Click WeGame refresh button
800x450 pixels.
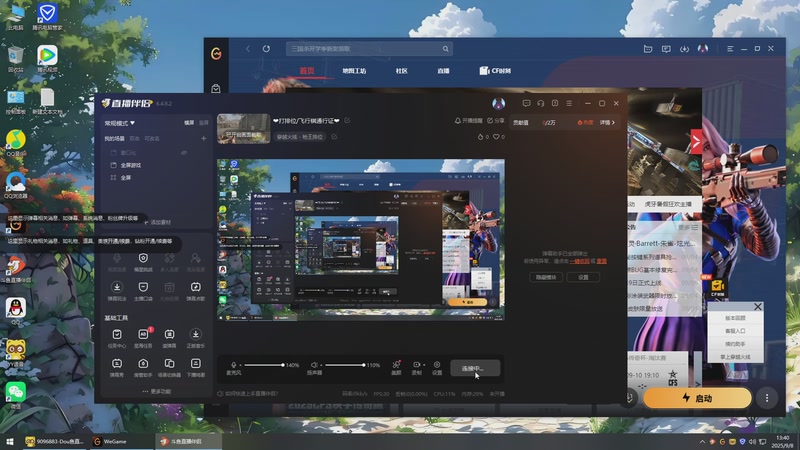click(x=266, y=49)
